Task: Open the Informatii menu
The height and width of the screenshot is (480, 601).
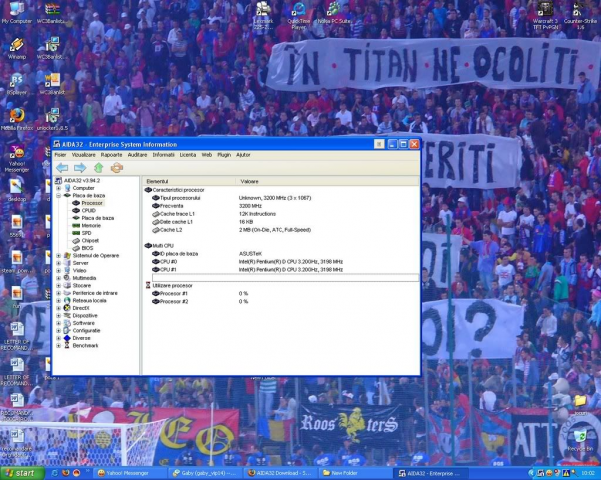Action: click(163, 155)
